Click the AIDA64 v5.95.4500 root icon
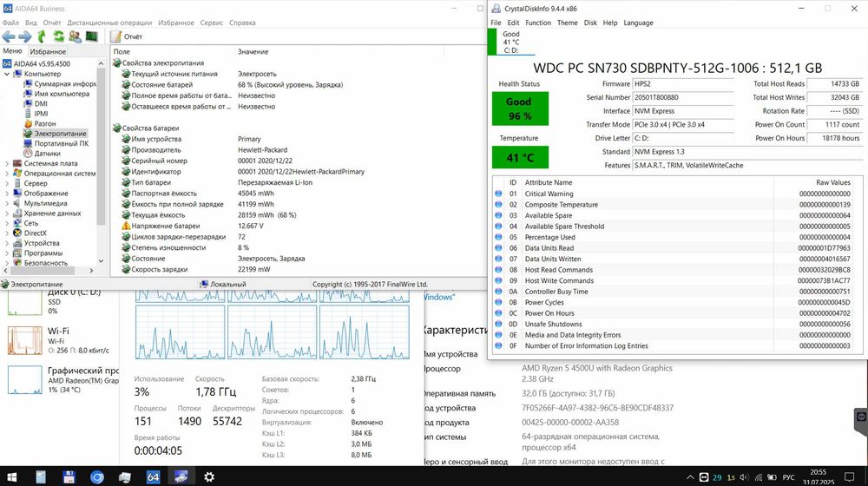Viewport: 868px width, 486px height. [7, 63]
